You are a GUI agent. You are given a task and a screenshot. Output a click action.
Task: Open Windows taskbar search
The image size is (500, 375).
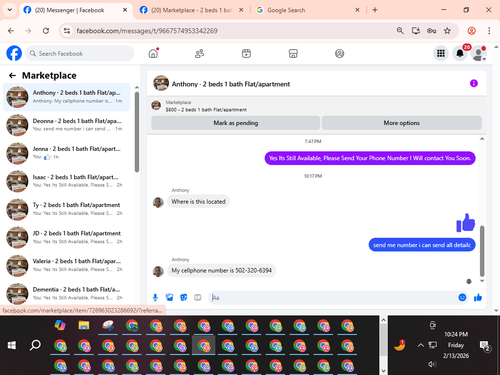click(35, 345)
